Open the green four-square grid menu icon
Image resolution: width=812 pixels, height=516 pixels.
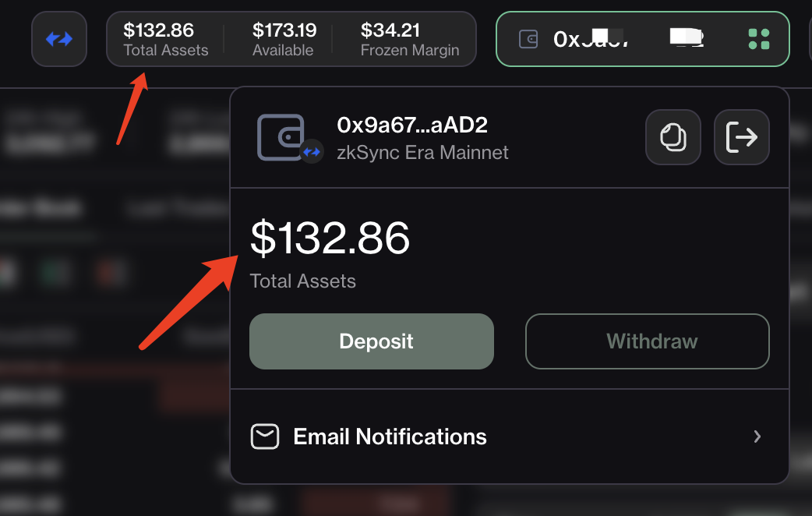759,39
